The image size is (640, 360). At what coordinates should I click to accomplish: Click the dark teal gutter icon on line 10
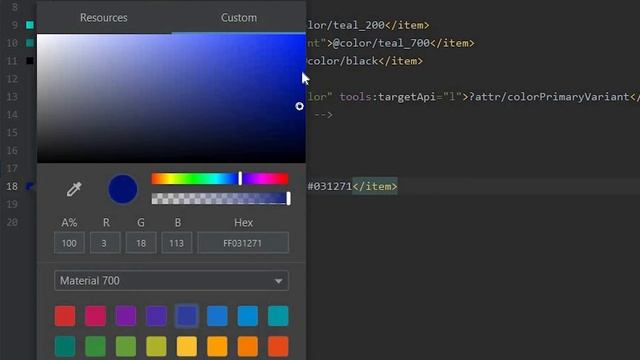(x=30, y=43)
